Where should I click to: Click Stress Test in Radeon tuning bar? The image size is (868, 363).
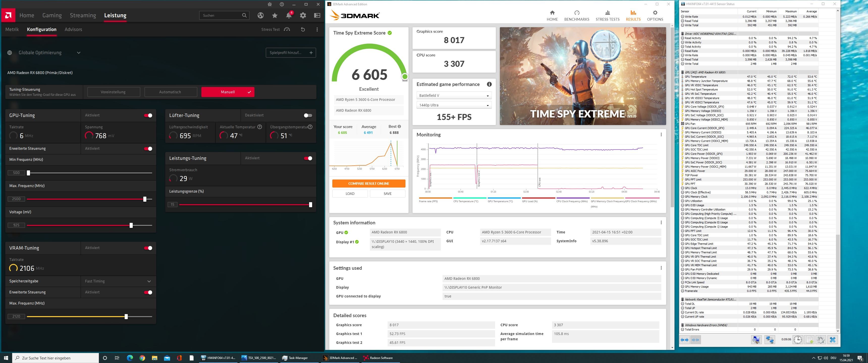276,30
